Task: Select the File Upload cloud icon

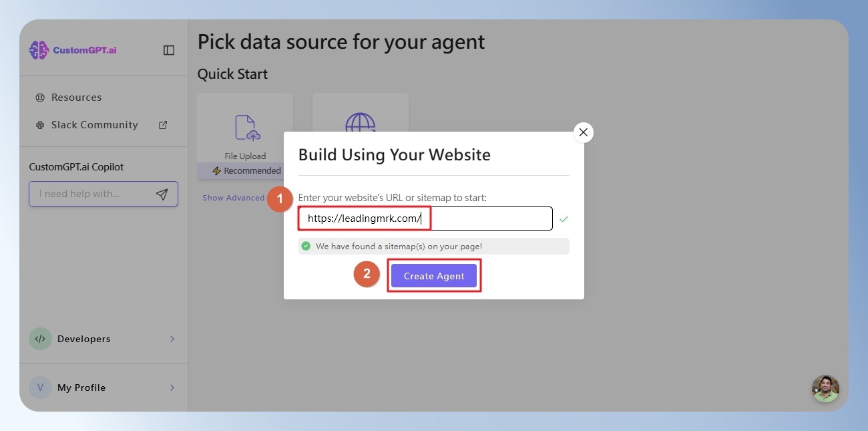Action: 246,128
